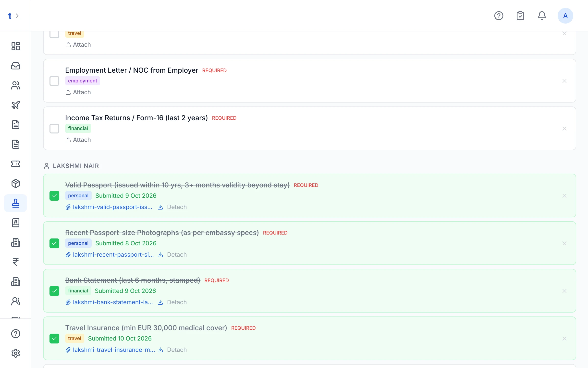588x368 pixels.
Task: Open the package box icon in sidebar
Action: [16, 184]
